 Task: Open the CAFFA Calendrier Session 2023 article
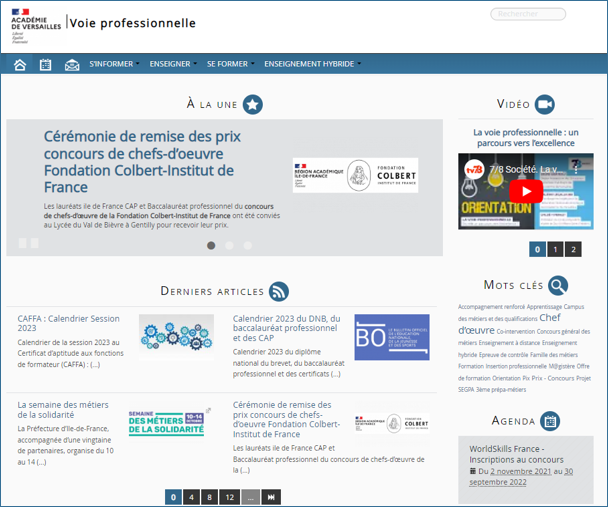pyautogui.click(x=70, y=325)
